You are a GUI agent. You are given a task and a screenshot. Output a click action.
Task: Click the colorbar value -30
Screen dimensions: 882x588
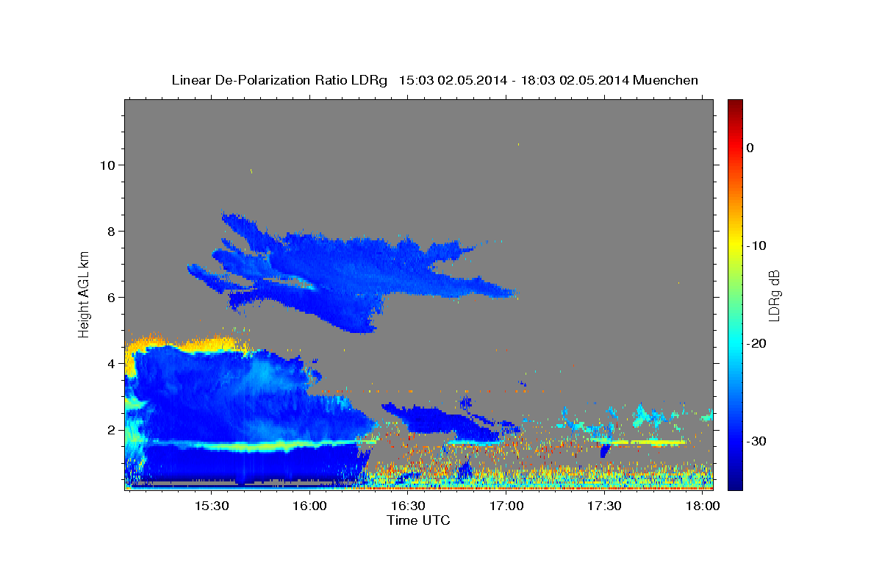(x=756, y=441)
